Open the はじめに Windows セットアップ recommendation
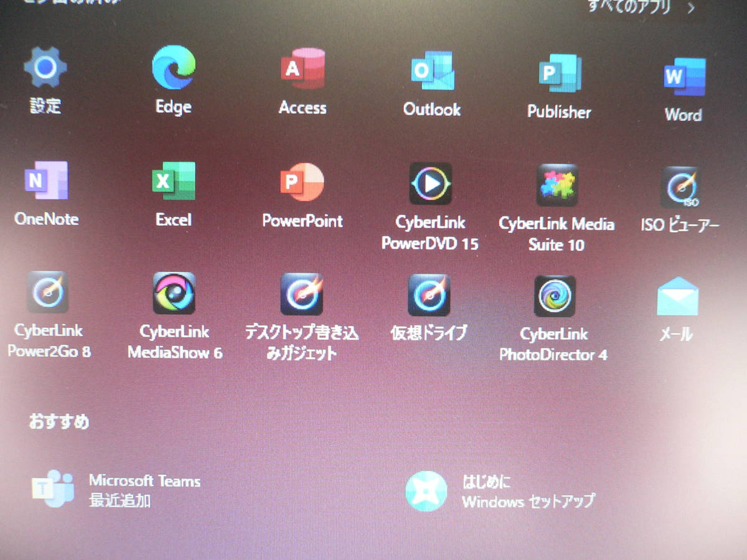Viewport: 747px width, 560px height. click(500, 491)
